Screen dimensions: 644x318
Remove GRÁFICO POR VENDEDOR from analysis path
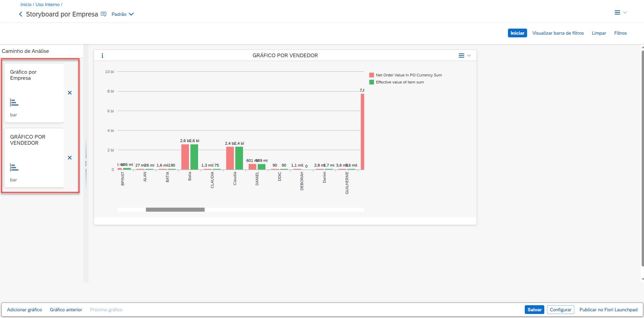pyautogui.click(x=70, y=158)
